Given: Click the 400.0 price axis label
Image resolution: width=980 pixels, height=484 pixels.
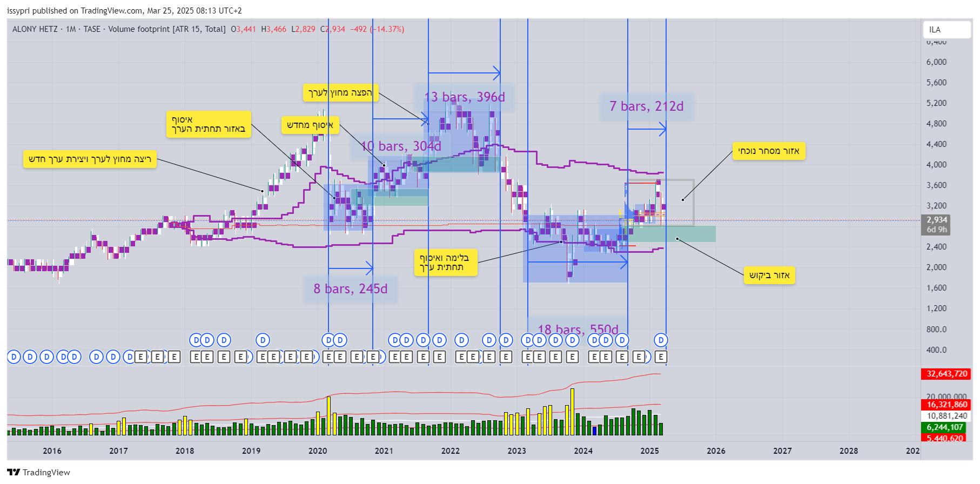Looking at the screenshot, I should coord(937,350).
